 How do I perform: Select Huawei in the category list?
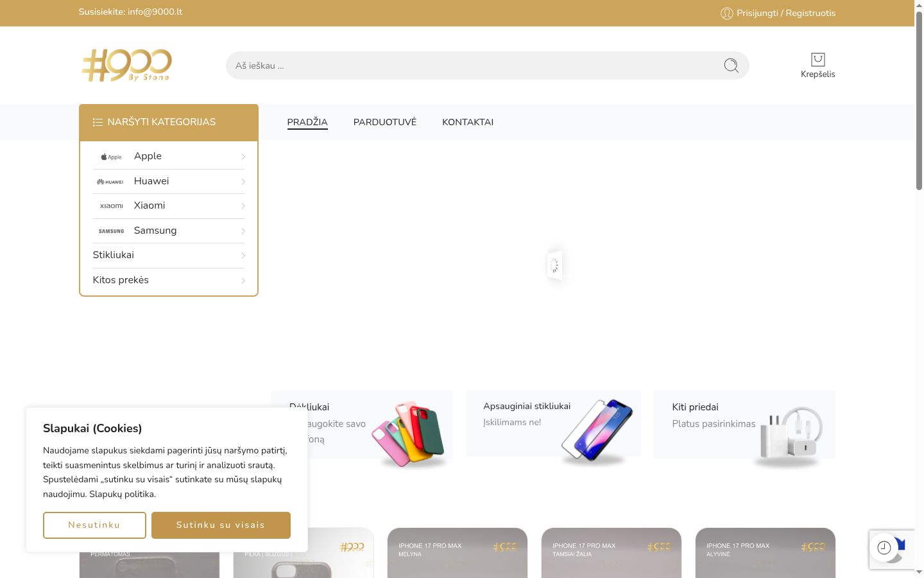[x=151, y=181]
